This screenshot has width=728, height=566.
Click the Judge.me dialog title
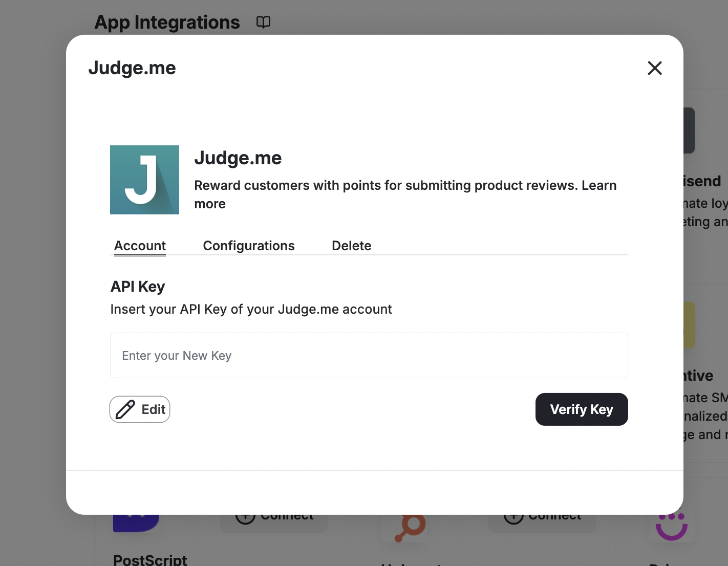tap(132, 68)
